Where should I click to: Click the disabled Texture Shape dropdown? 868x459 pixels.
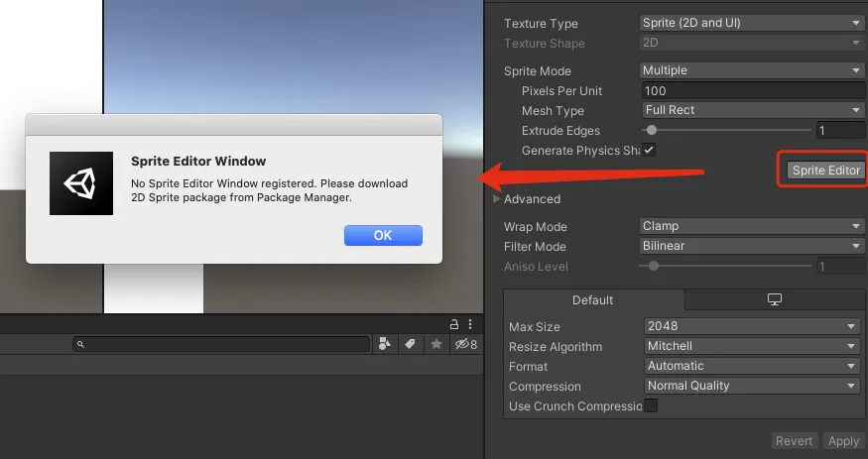[x=751, y=43]
